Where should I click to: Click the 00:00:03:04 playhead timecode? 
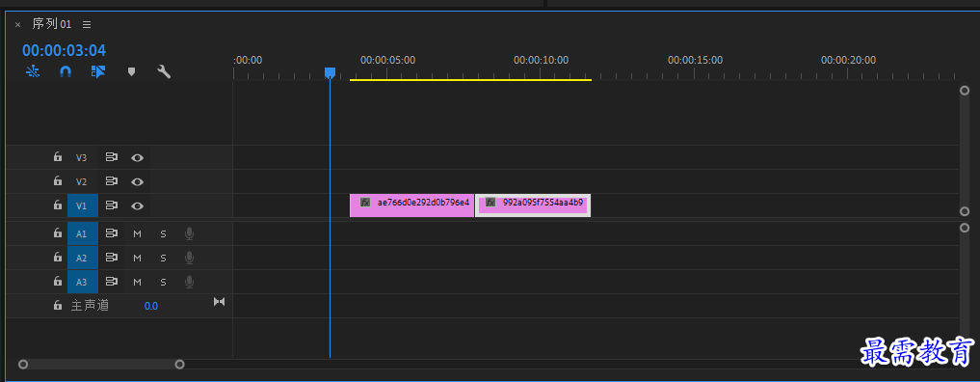click(64, 50)
